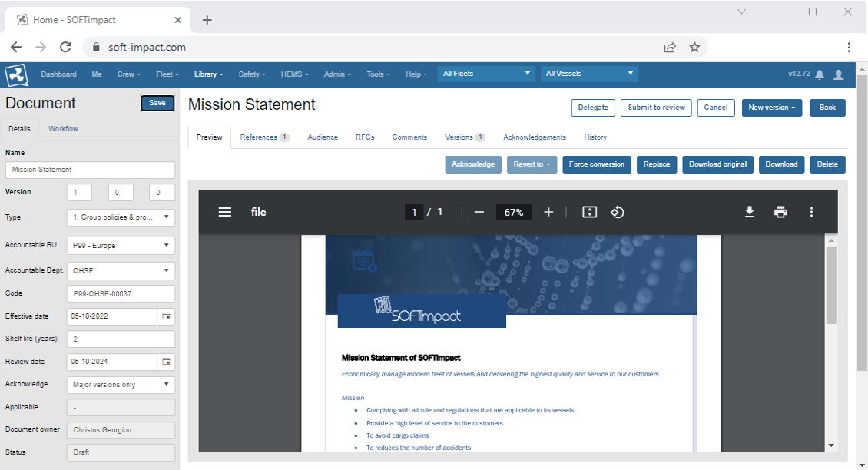868x470 pixels.
Task: Share this page from address bar
Action: pos(671,47)
